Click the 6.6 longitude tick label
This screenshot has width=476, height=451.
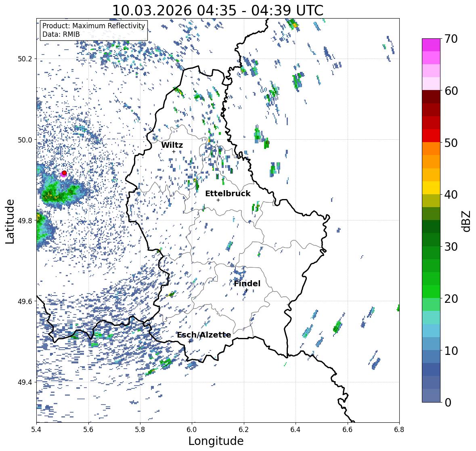click(348, 429)
